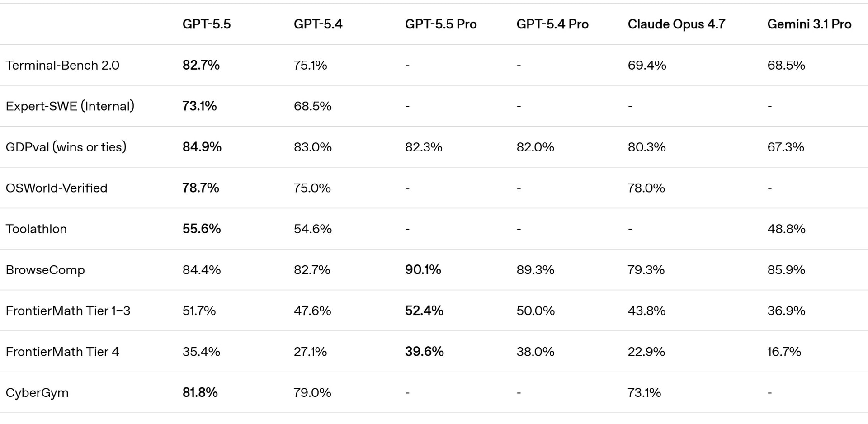This screenshot has width=868, height=424.
Task: Click Claude Opus 4.7's 78.0% OSWorld-Verified score
Action: pyautogui.click(x=646, y=188)
